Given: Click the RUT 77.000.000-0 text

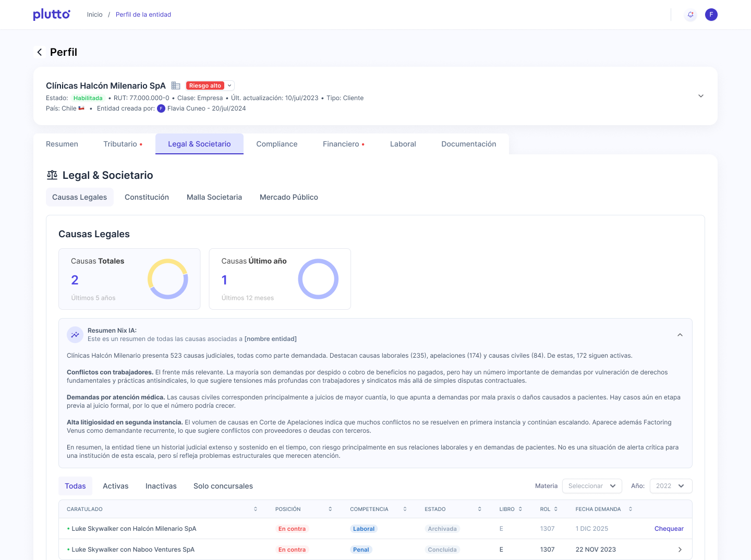Looking at the screenshot, I should [x=141, y=98].
